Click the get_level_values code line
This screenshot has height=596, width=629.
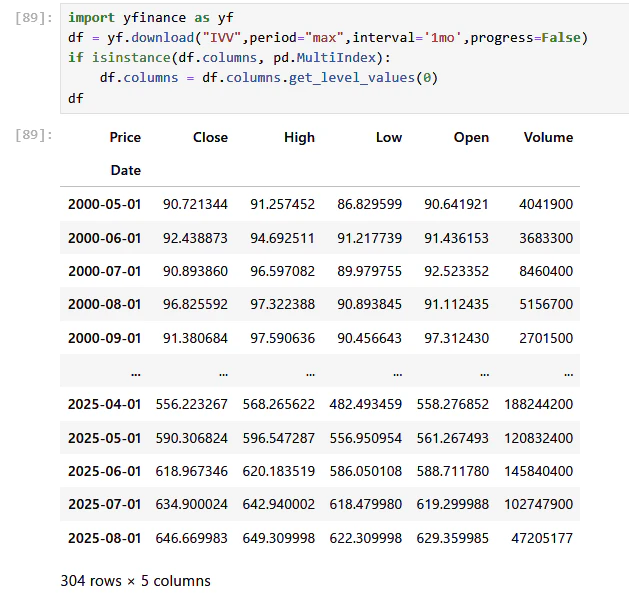pyautogui.click(x=269, y=77)
